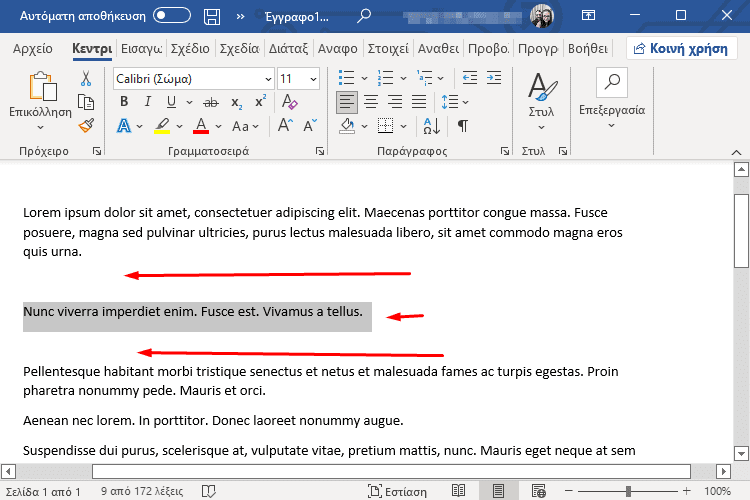750x500 pixels.
Task: Toggle Subscript formatting
Action: coord(237,102)
